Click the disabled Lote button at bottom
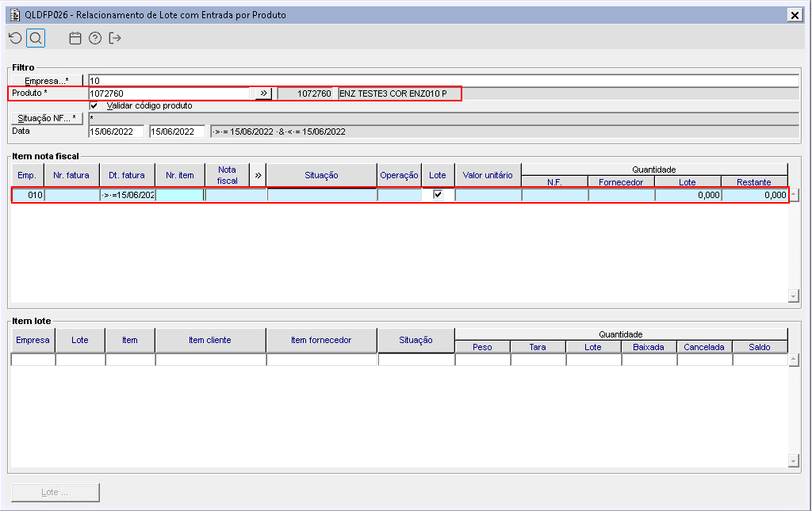 tap(55, 492)
